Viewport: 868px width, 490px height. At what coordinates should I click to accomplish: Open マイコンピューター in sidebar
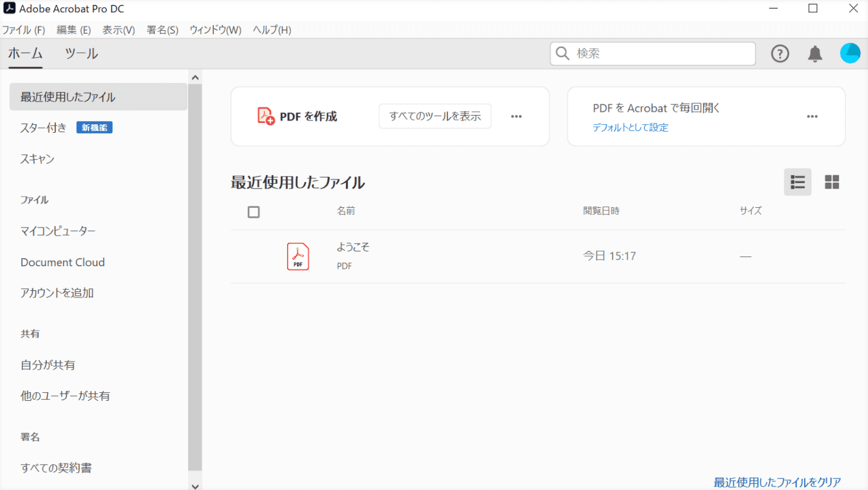(x=58, y=231)
